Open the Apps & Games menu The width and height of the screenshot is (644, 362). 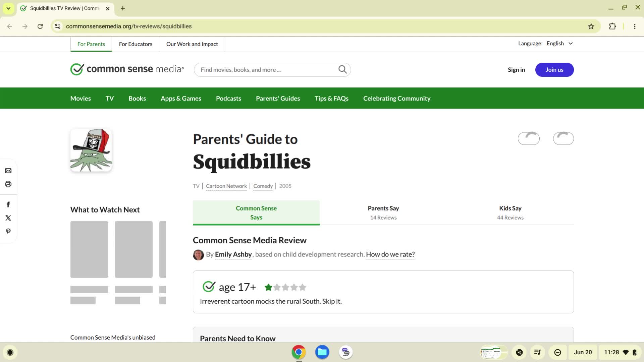tap(181, 98)
